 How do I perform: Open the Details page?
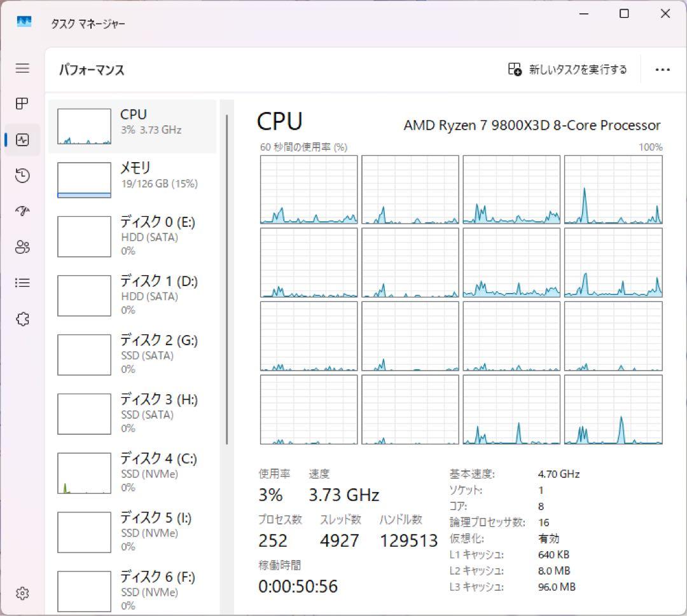point(22,282)
